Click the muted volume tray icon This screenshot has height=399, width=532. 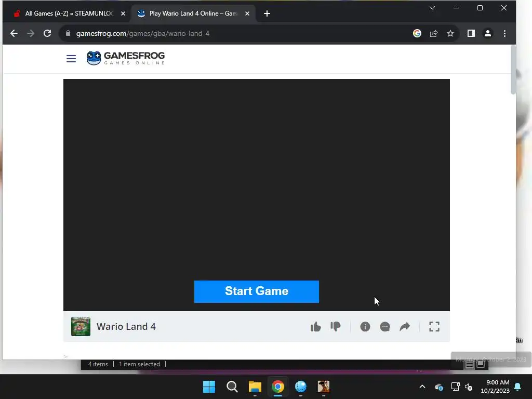click(469, 387)
